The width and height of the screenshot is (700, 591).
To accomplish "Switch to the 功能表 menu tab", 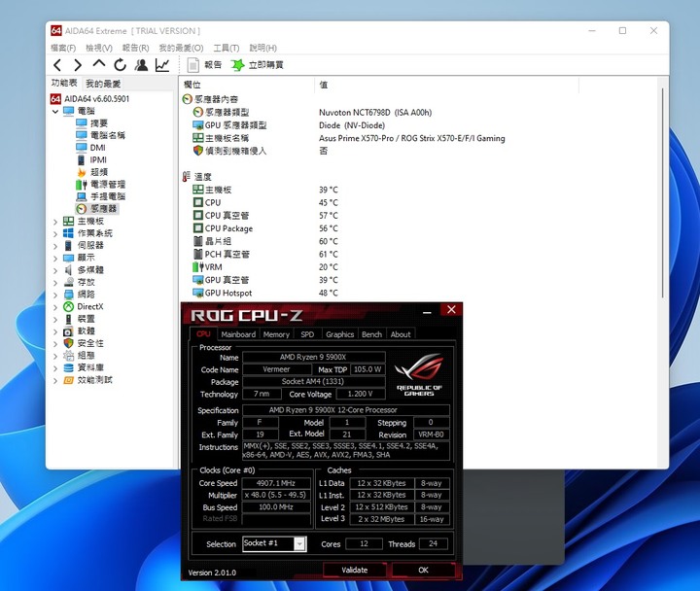I will pyautogui.click(x=64, y=83).
